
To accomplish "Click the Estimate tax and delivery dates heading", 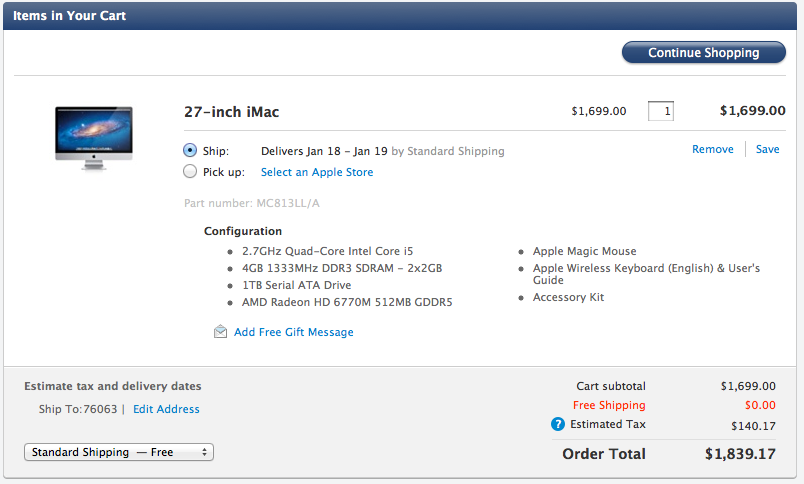I will (x=113, y=386).
